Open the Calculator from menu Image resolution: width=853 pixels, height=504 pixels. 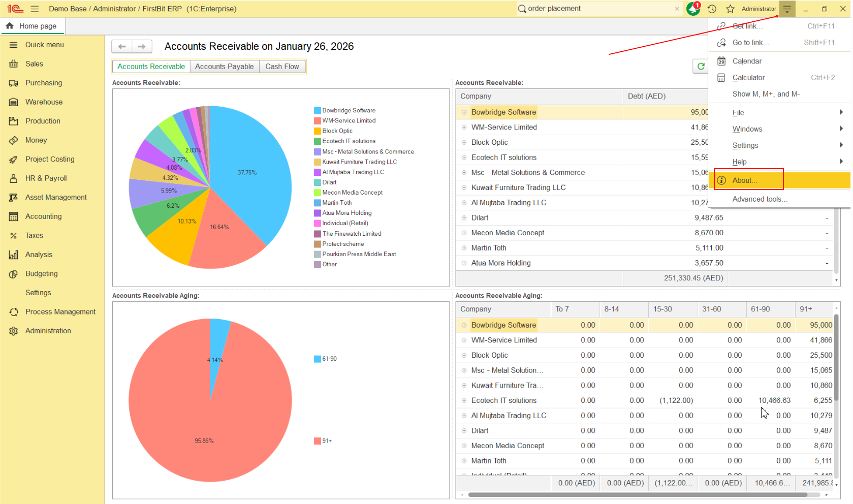click(748, 78)
